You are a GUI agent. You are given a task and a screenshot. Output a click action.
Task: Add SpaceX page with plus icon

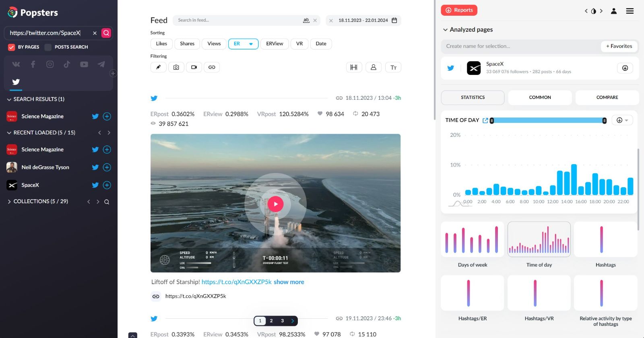[107, 185]
